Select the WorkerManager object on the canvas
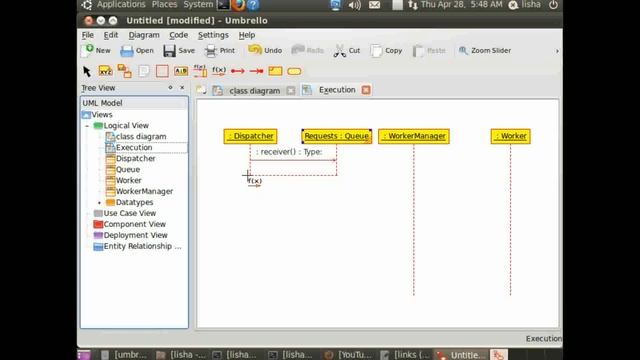The width and height of the screenshot is (640, 360). click(x=414, y=136)
